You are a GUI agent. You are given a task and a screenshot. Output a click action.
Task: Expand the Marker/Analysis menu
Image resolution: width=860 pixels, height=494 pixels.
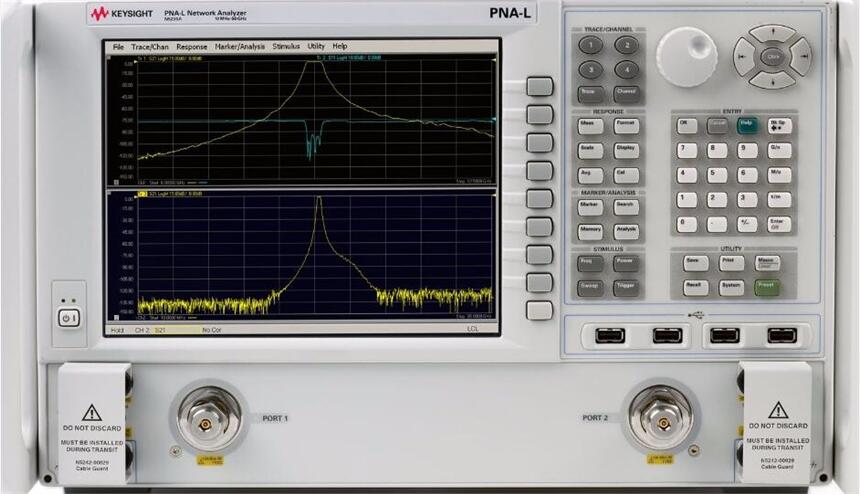tap(240, 47)
